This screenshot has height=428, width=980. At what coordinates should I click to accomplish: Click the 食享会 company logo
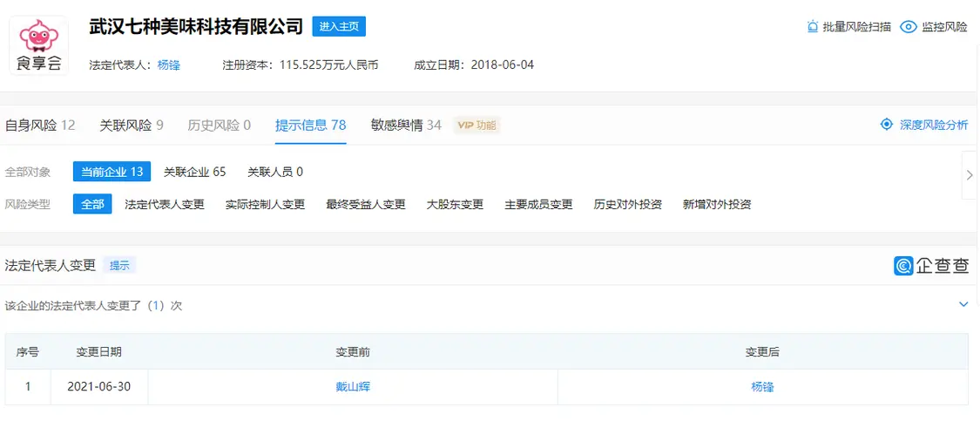38,45
